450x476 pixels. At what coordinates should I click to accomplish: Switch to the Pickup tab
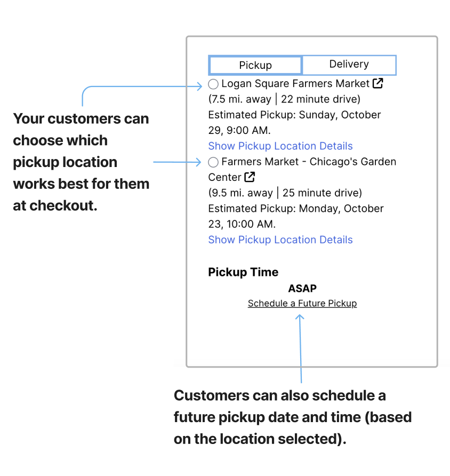coord(255,65)
